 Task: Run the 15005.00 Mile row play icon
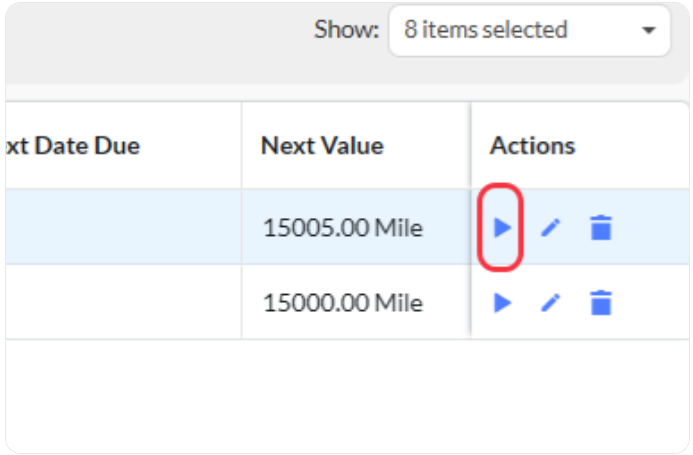click(502, 228)
